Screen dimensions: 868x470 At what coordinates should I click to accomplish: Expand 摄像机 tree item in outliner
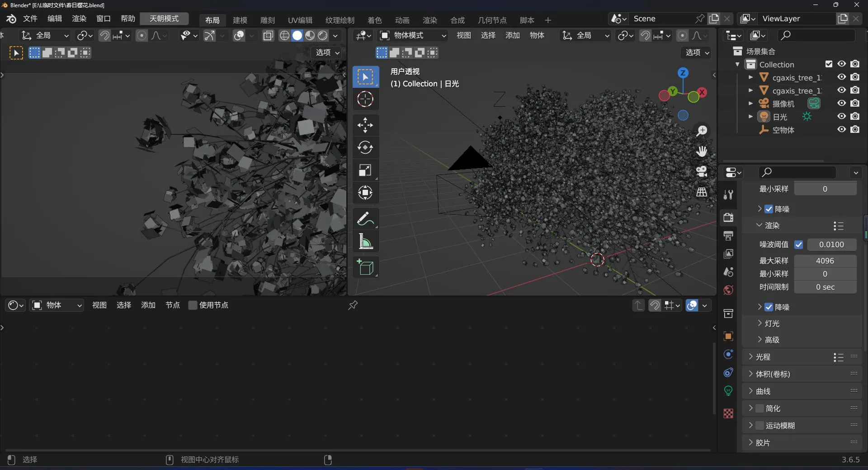point(750,103)
